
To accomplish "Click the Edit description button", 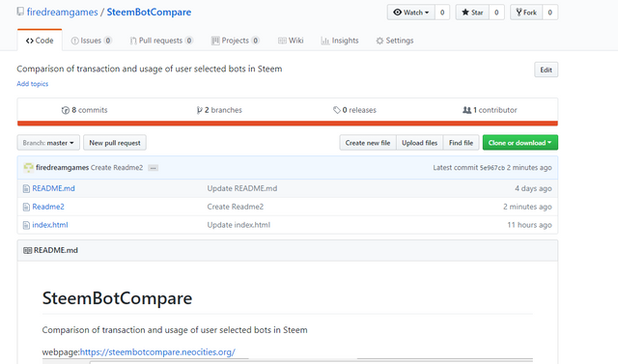I will point(546,70).
